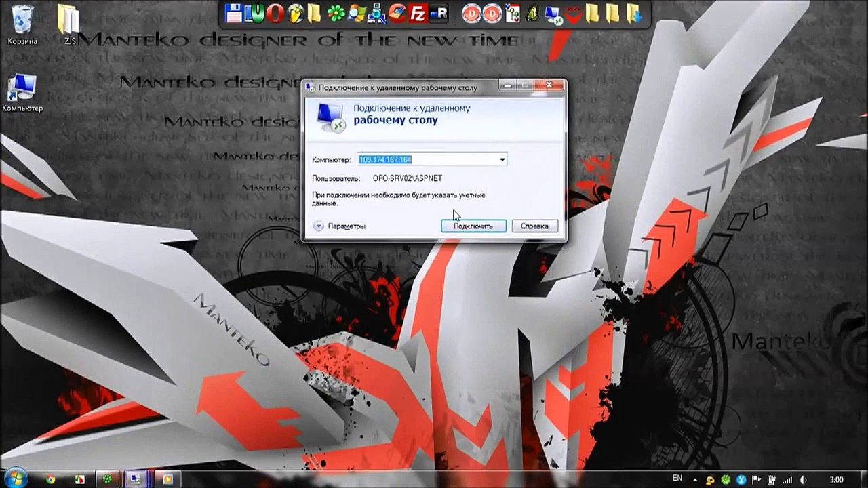Open the checklist question-mark icon in the dock
868x488 pixels.
[513, 13]
